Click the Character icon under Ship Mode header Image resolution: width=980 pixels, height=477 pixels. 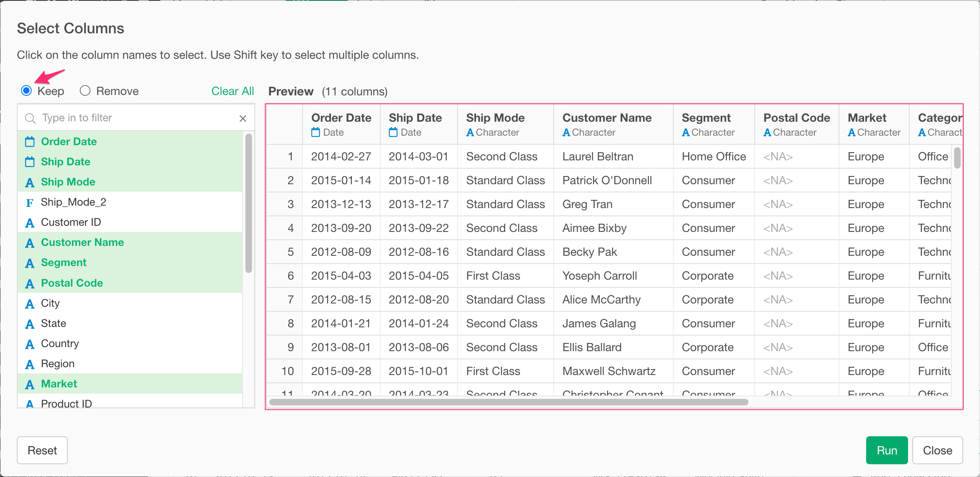pyautogui.click(x=470, y=132)
